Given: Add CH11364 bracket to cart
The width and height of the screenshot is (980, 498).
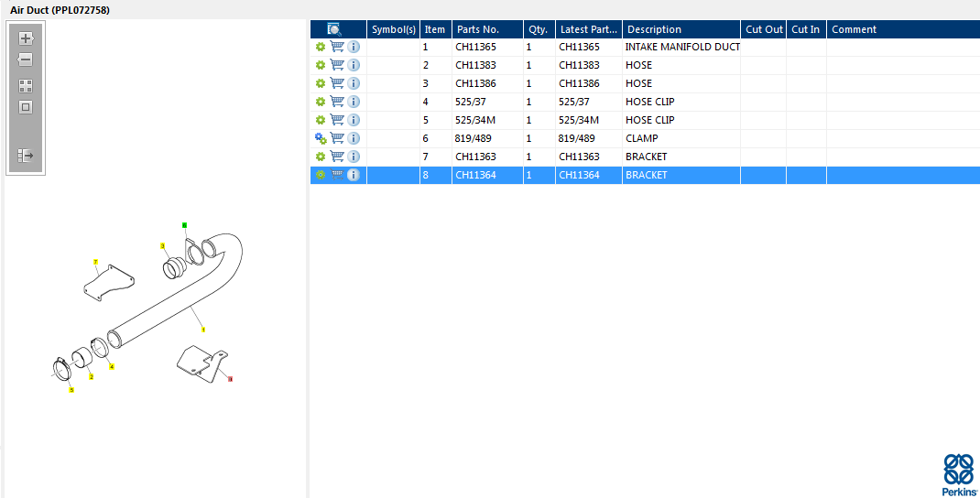Looking at the screenshot, I should (x=337, y=175).
